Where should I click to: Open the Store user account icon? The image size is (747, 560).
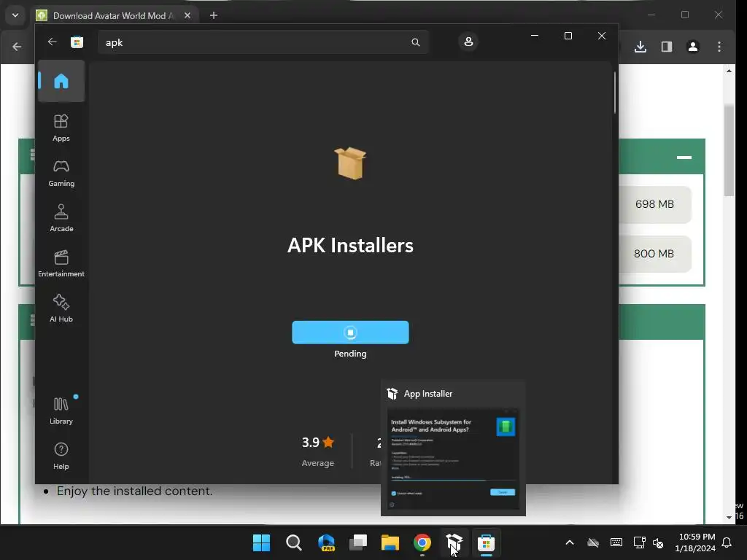click(468, 42)
